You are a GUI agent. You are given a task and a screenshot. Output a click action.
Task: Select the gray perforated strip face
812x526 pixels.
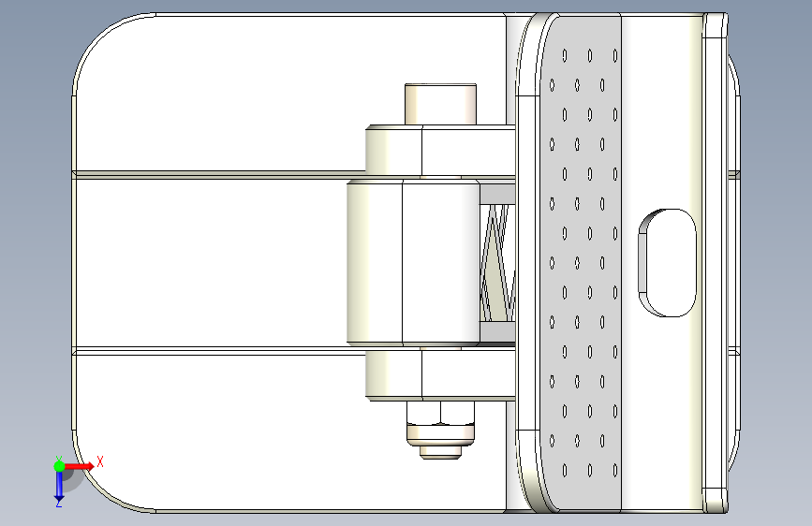581,263
